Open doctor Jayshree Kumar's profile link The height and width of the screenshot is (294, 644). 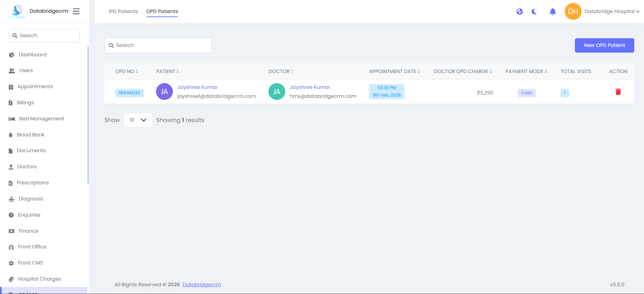(310, 87)
